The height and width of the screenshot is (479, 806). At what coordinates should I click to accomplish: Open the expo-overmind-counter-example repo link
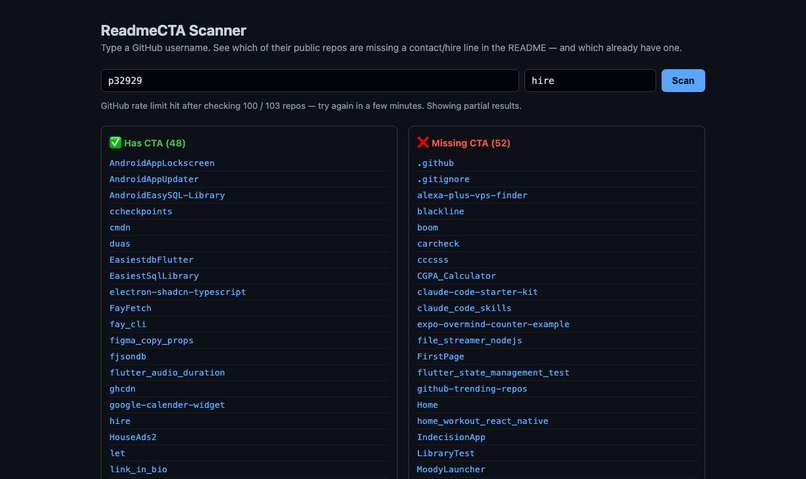[x=493, y=324]
